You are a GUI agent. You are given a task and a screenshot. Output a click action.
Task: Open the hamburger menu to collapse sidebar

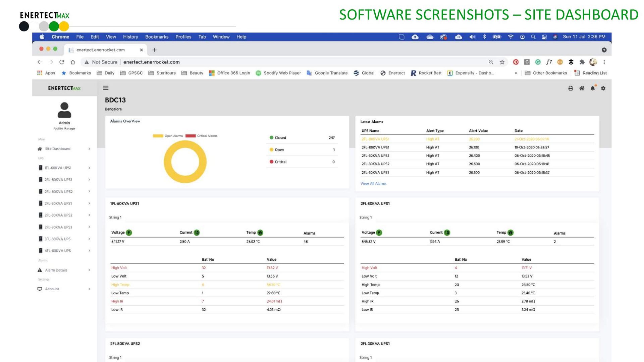pyautogui.click(x=106, y=88)
